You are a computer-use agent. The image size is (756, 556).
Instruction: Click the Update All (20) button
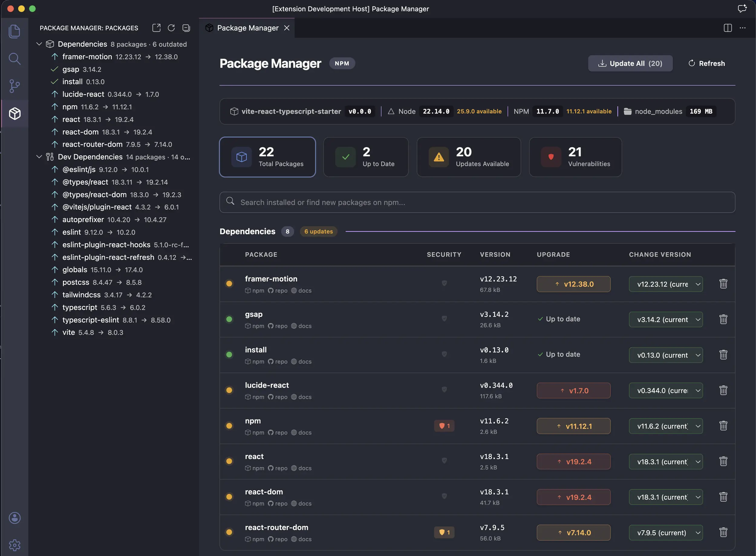pos(630,63)
